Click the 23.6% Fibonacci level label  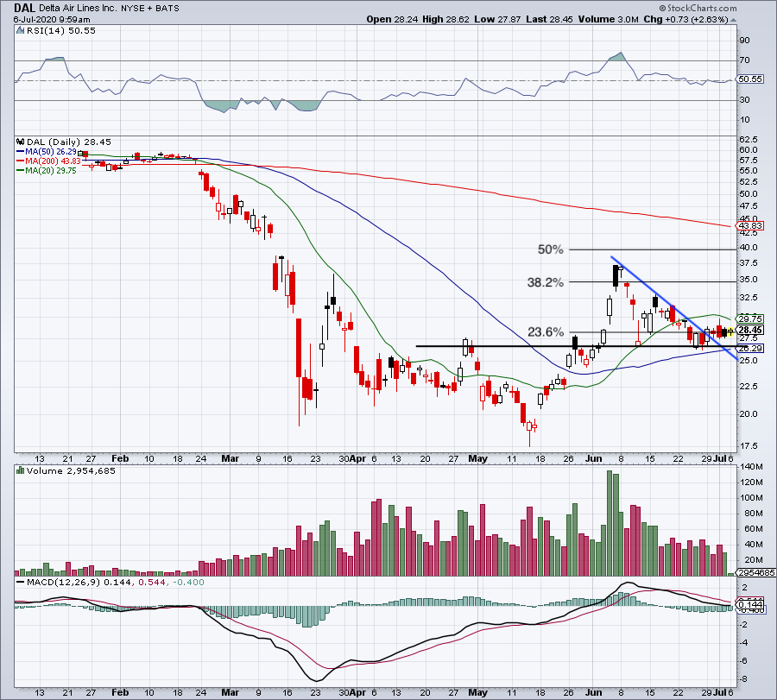pos(545,332)
